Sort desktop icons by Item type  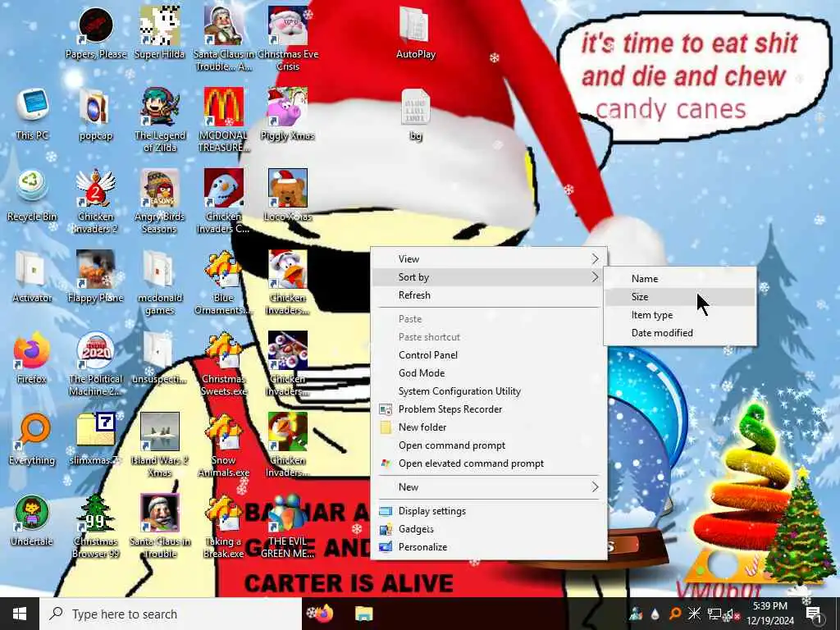click(680, 315)
